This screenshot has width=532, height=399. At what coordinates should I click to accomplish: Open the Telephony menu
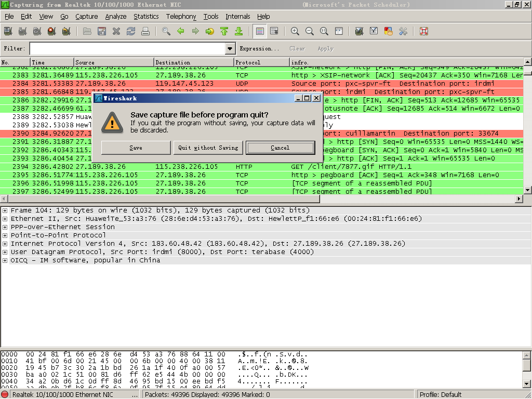[x=181, y=16]
